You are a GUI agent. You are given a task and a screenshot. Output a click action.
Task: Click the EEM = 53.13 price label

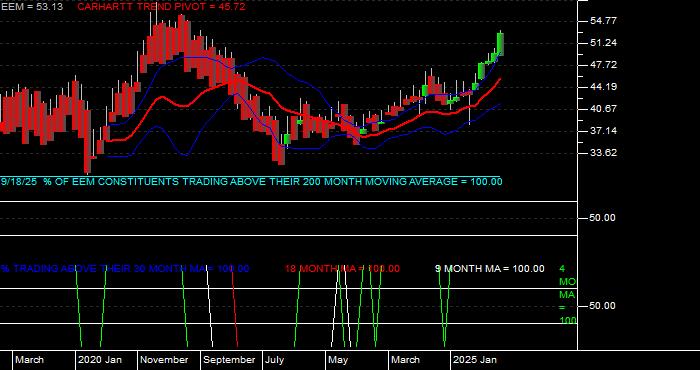(31, 7)
